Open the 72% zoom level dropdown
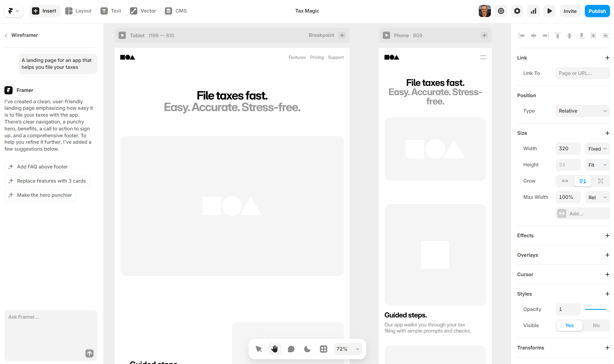The image size is (614, 364). pyautogui.click(x=348, y=349)
